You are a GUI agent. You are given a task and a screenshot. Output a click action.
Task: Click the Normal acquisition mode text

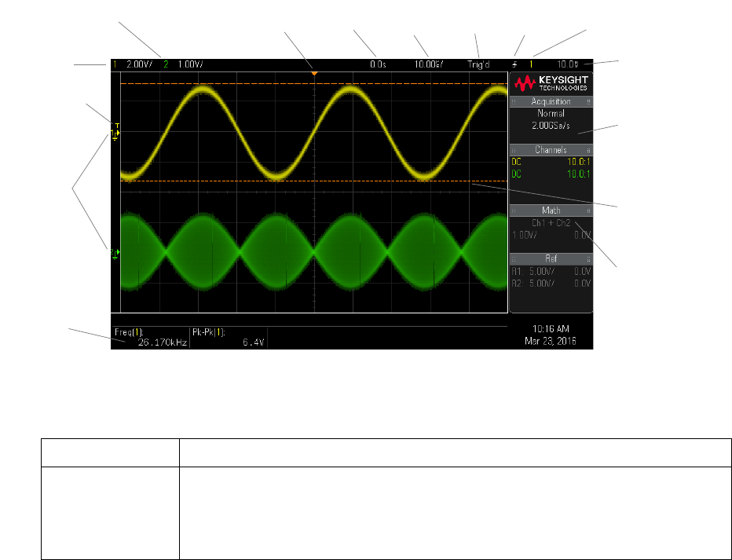551,113
